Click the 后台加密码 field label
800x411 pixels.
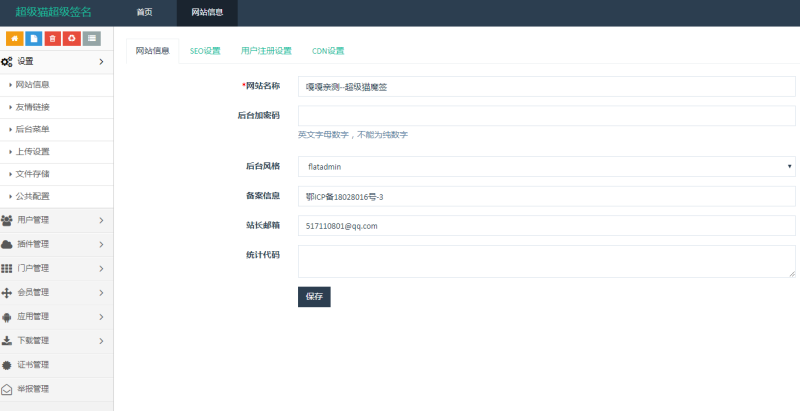(259, 115)
